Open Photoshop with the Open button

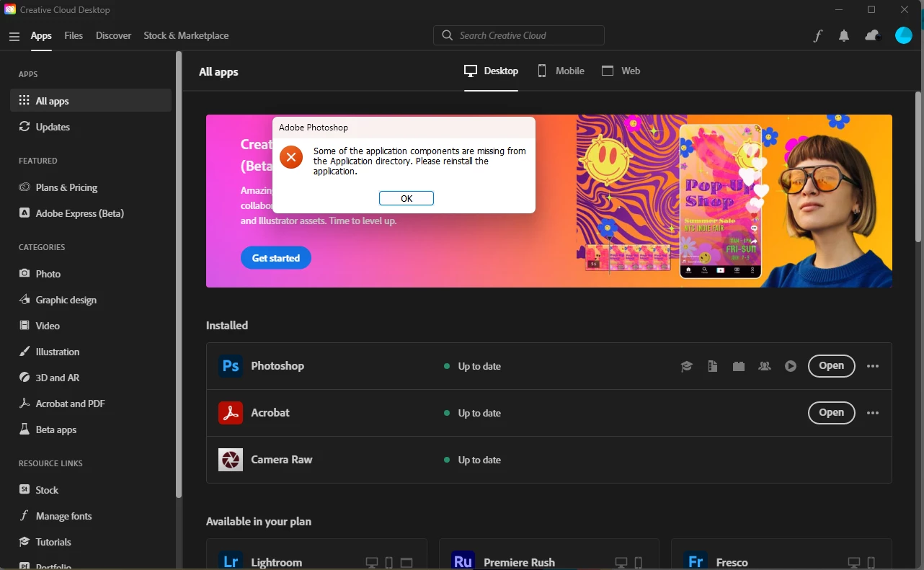(831, 366)
